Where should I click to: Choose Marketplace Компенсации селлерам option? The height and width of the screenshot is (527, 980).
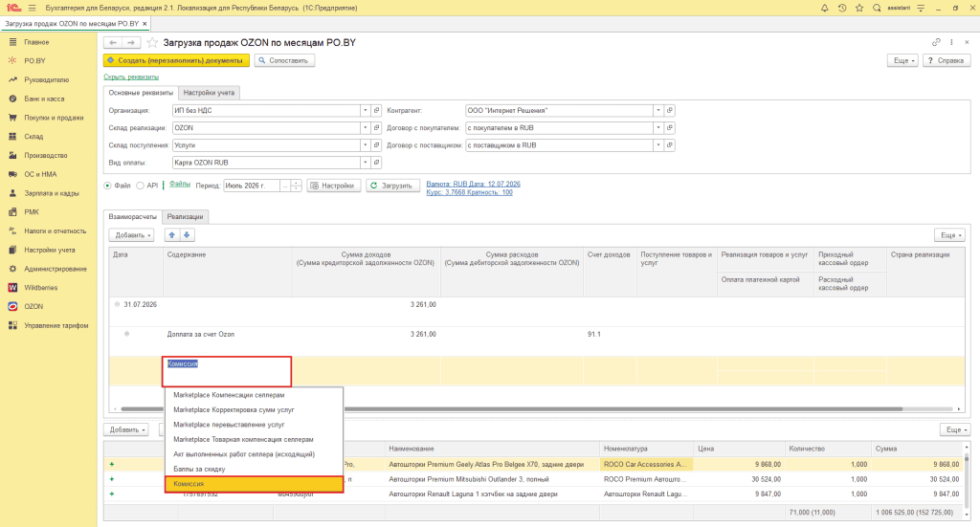[254, 395]
